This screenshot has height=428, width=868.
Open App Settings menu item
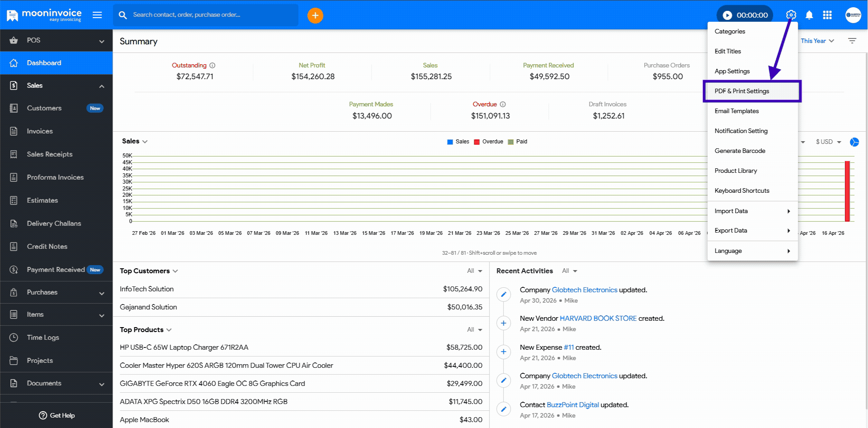coord(752,71)
